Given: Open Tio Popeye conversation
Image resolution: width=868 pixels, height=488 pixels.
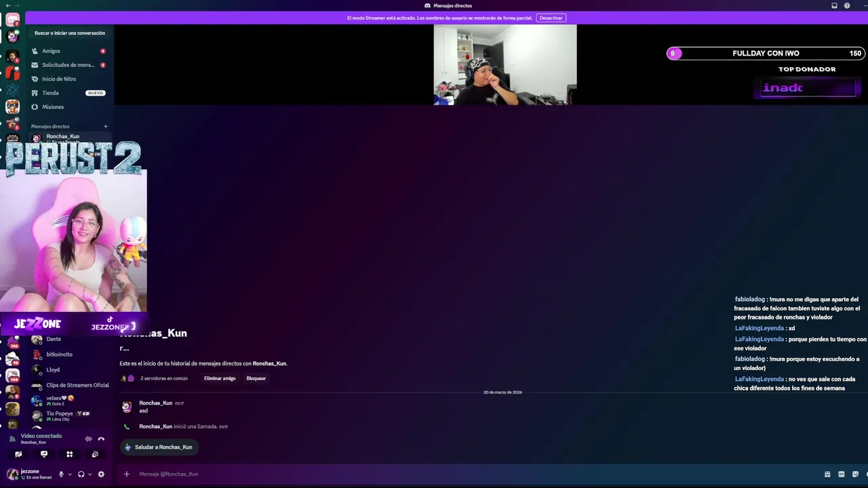Looking at the screenshot, I should click(x=68, y=415).
